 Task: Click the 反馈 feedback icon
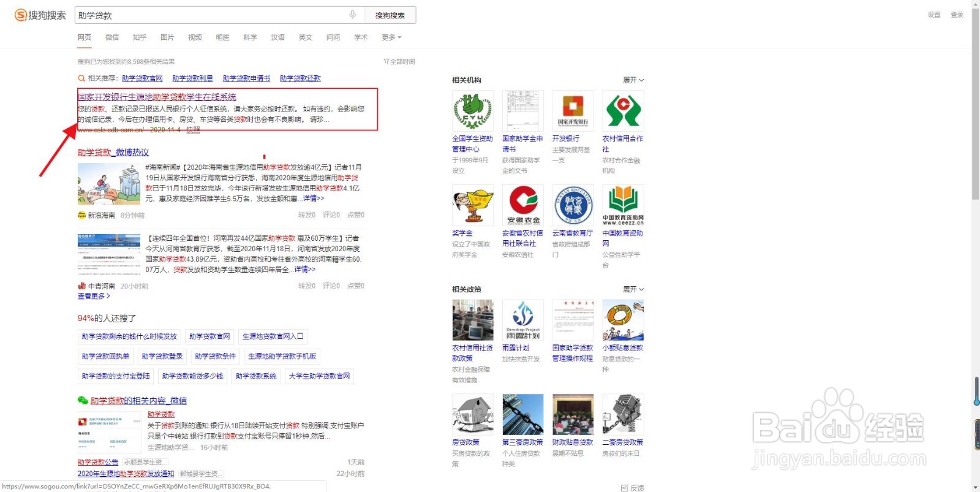(x=624, y=488)
